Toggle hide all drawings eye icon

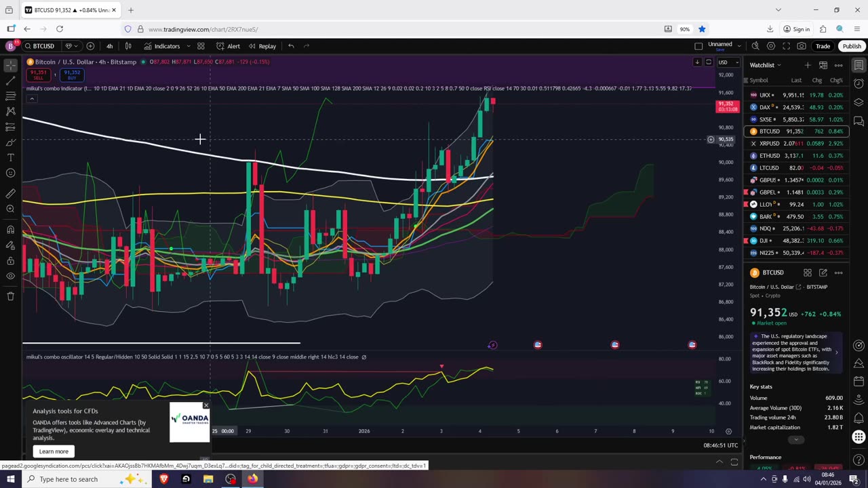point(10,276)
